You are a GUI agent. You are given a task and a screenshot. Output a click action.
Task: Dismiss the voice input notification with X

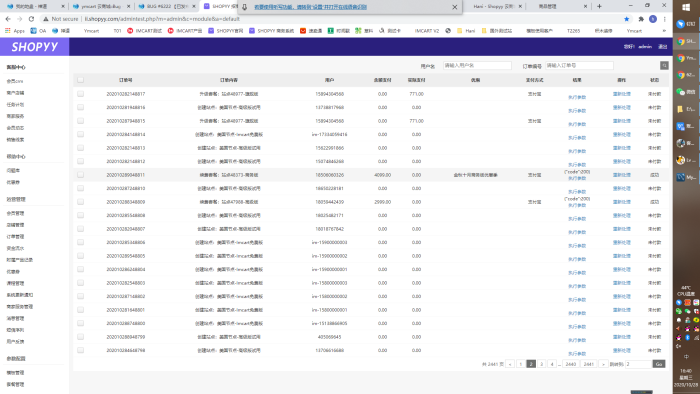(x=454, y=7)
